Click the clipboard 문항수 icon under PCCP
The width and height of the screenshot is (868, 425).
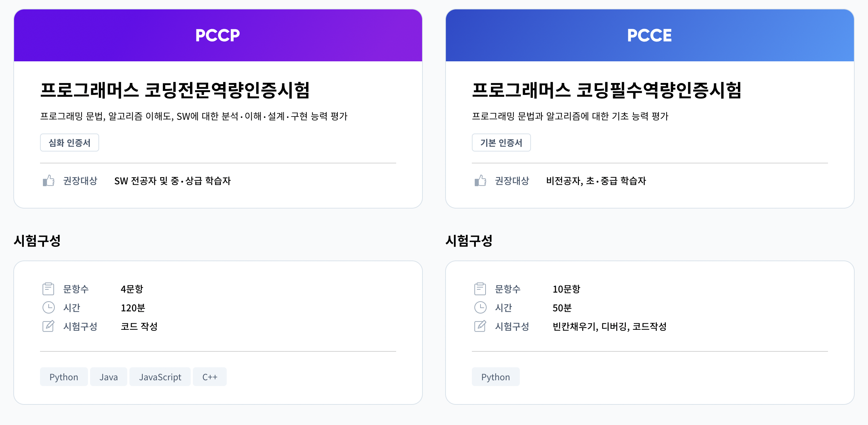(48, 289)
